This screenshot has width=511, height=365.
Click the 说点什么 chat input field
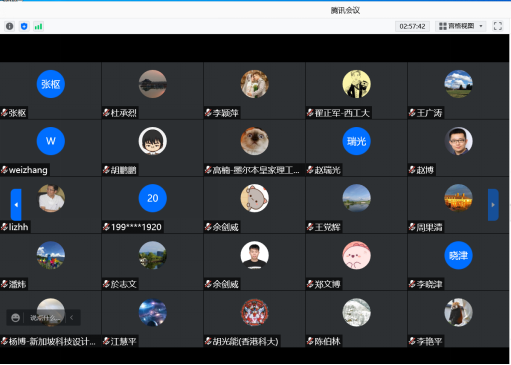point(45,318)
